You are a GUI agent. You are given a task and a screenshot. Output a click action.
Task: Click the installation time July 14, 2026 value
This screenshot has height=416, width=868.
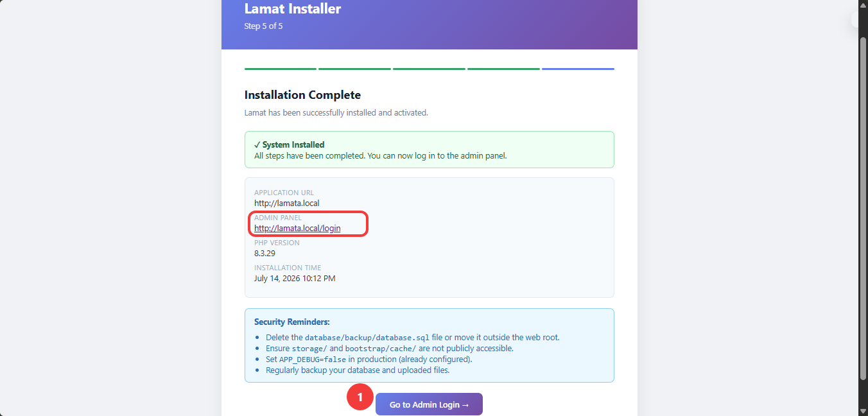click(295, 278)
